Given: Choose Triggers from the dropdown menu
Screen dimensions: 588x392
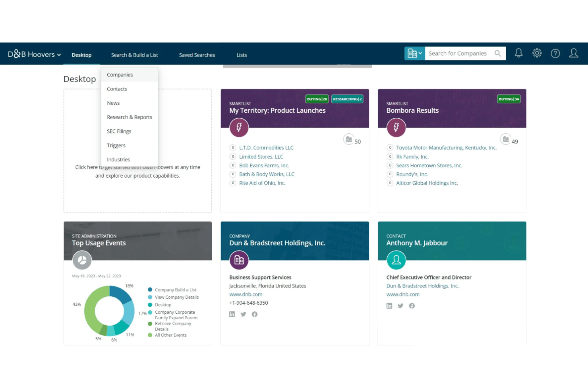Looking at the screenshot, I should (130, 145).
